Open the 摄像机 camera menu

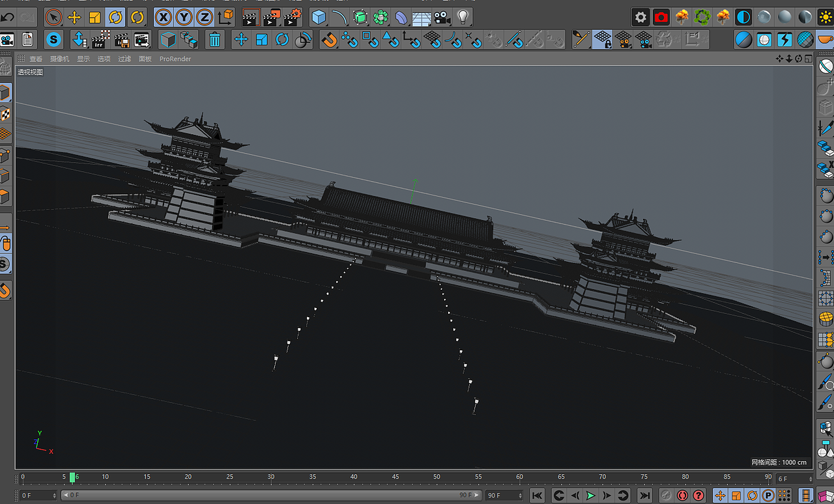click(60, 59)
